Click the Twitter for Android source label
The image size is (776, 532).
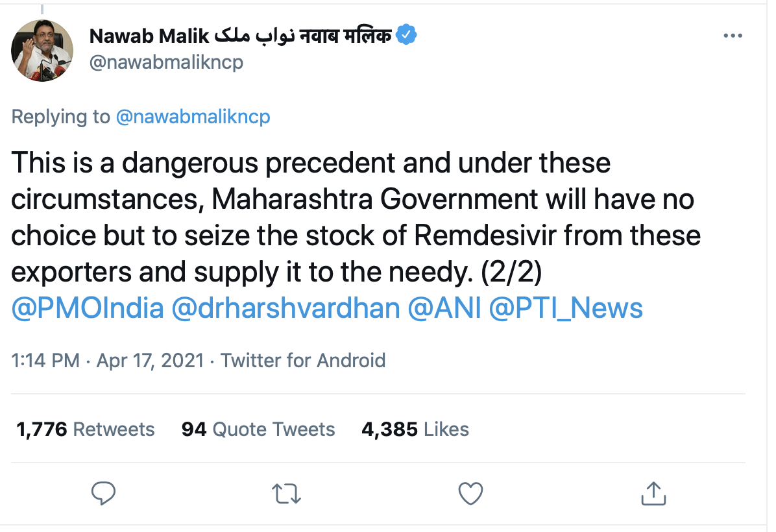tap(303, 360)
